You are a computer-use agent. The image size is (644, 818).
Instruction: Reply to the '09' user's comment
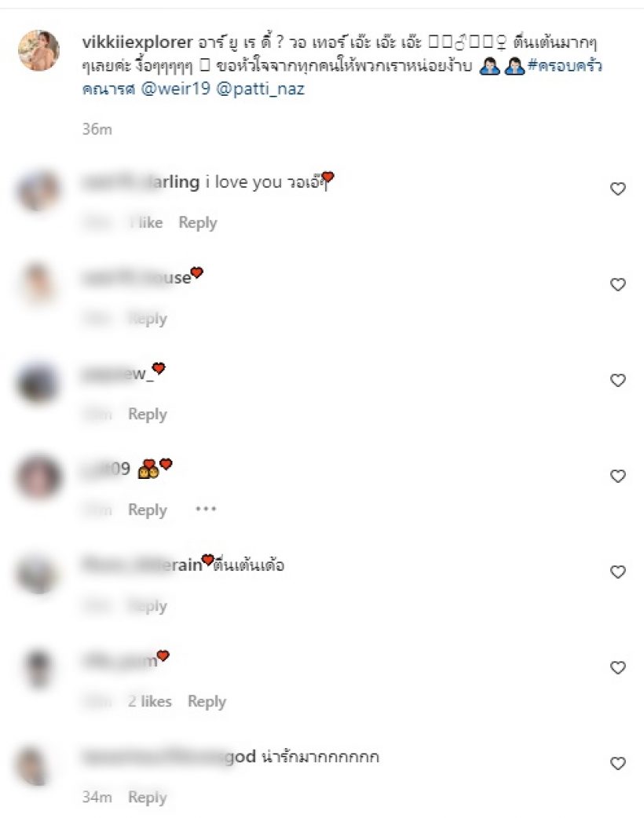(148, 509)
